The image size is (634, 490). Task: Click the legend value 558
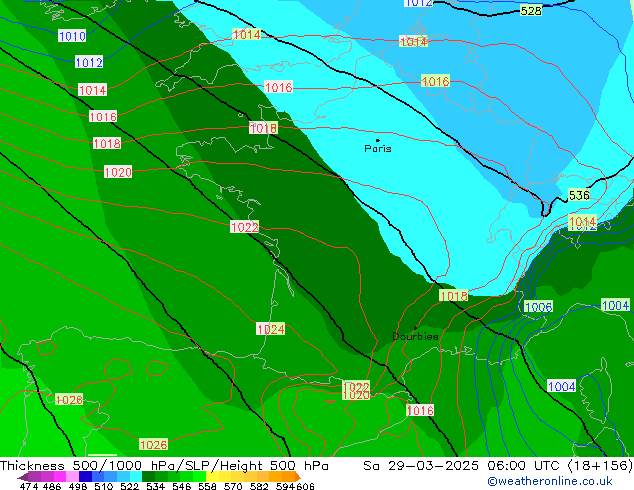(207, 486)
